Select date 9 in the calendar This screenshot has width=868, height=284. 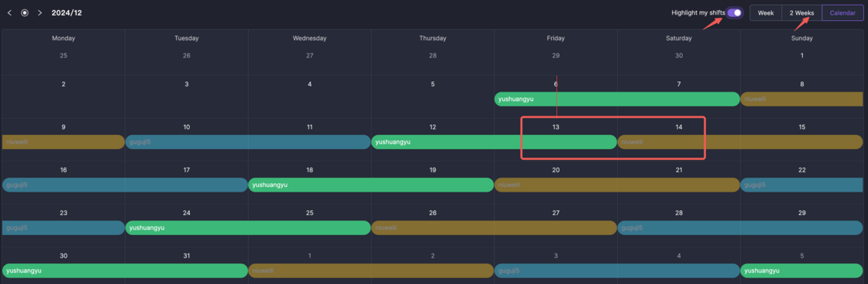[63, 127]
